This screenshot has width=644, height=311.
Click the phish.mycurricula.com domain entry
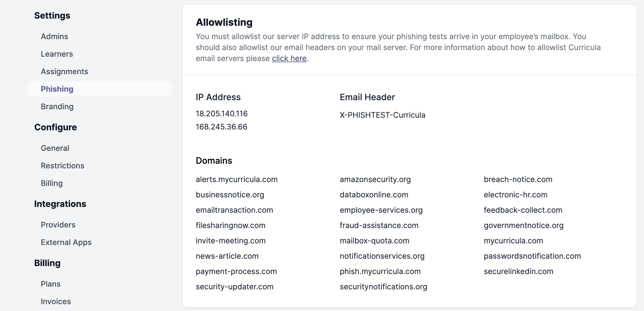[x=380, y=271]
